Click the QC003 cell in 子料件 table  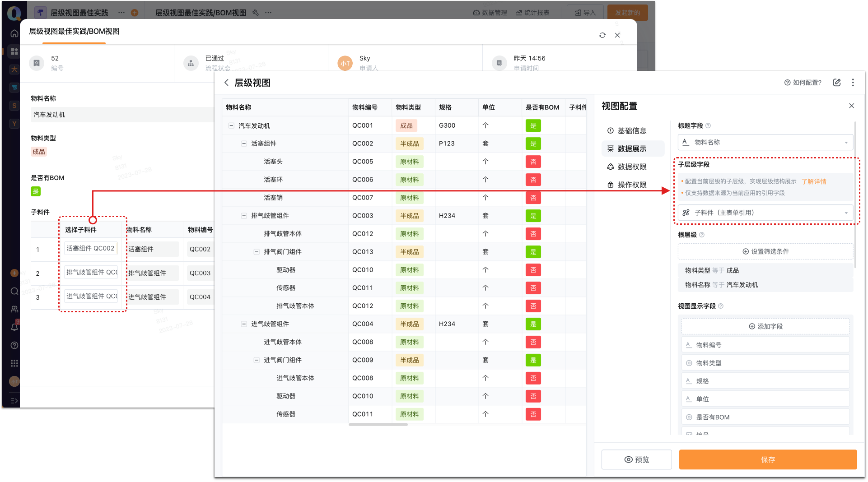point(200,273)
